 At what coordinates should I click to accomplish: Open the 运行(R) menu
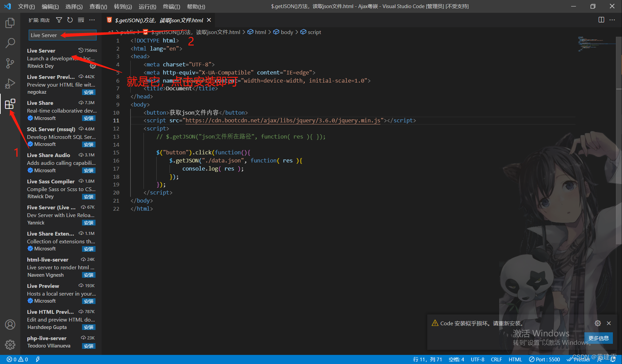[147, 6]
